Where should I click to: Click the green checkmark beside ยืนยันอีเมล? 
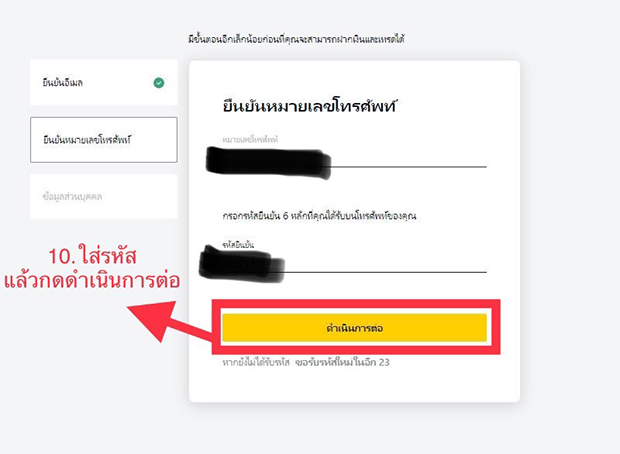(159, 83)
